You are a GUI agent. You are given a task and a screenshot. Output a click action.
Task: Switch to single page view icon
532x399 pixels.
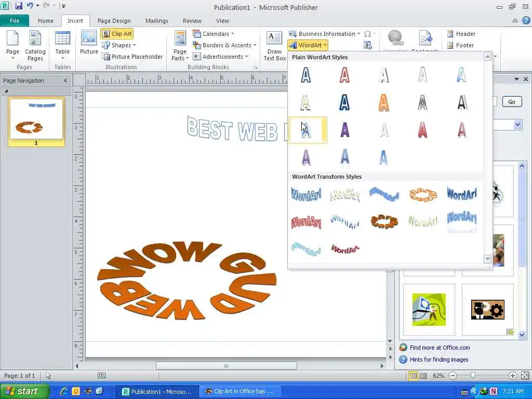coord(413,376)
